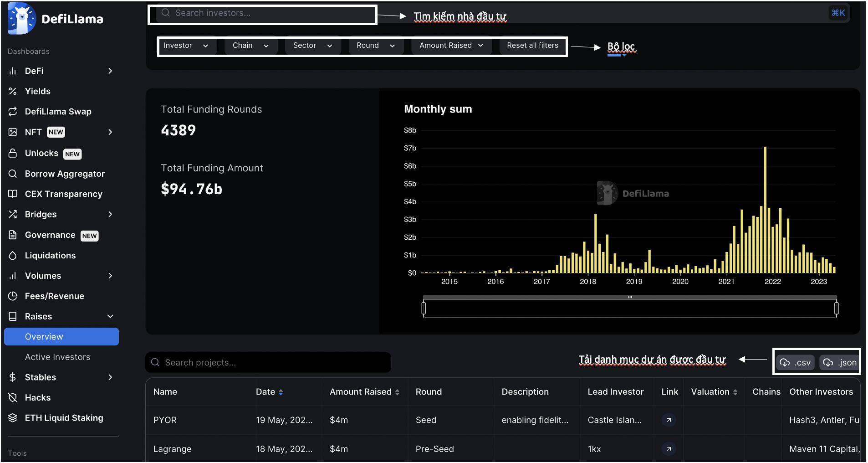Screen dimensions: 868x463
Task: Open the CEX Transparency link
Action: click(x=64, y=194)
